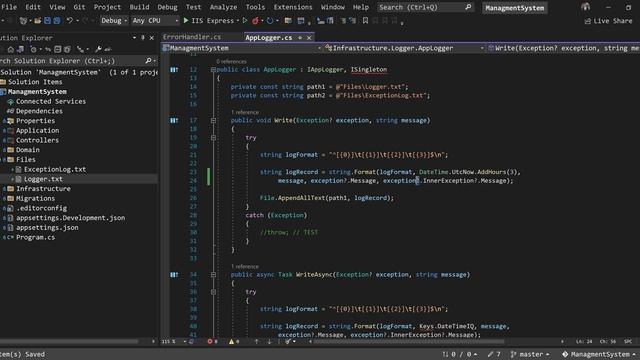Click pending changes pencil indicator showing 7

tap(494, 354)
